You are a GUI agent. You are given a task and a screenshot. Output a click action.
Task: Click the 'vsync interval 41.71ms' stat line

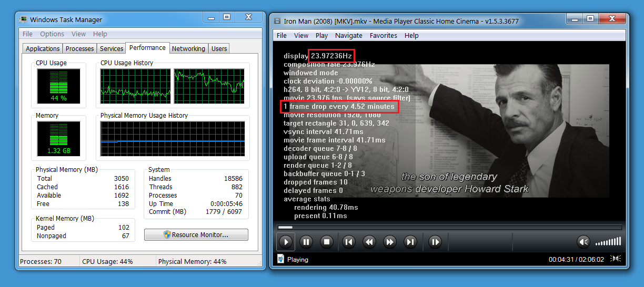click(324, 132)
